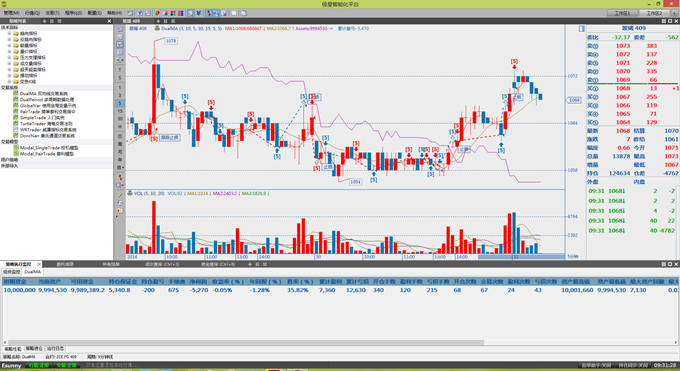Open the 配置(S) menu
This screenshot has width=680, height=371.
coord(94,13)
